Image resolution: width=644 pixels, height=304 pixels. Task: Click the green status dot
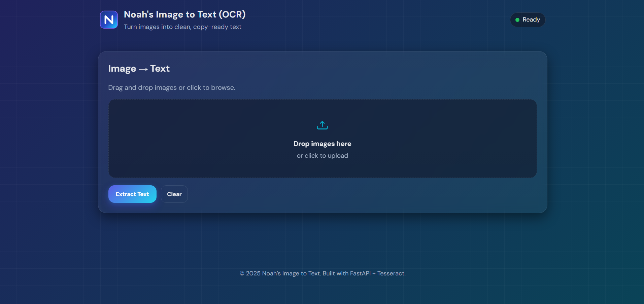coord(517,20)
